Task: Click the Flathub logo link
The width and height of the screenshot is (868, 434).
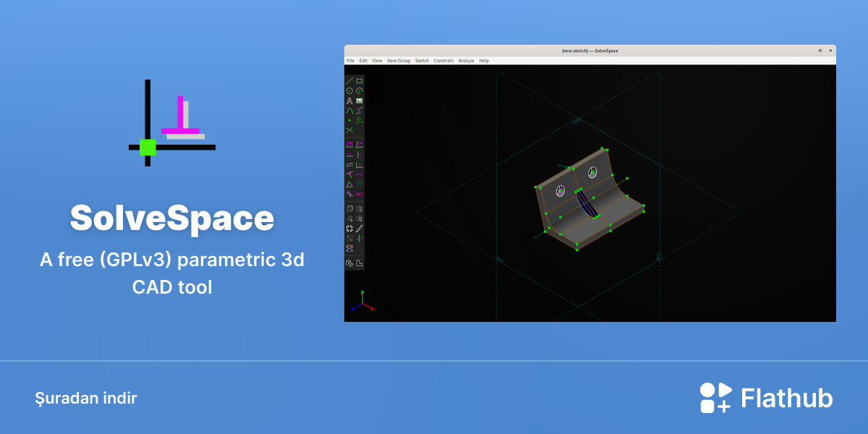Action: [x=766, y=398]
